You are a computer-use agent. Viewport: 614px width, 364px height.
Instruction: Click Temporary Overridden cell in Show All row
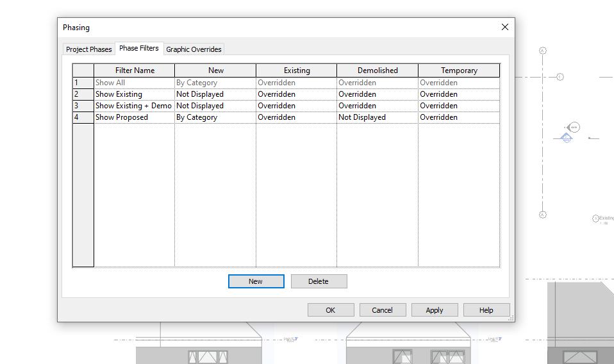tap(459, 83)
